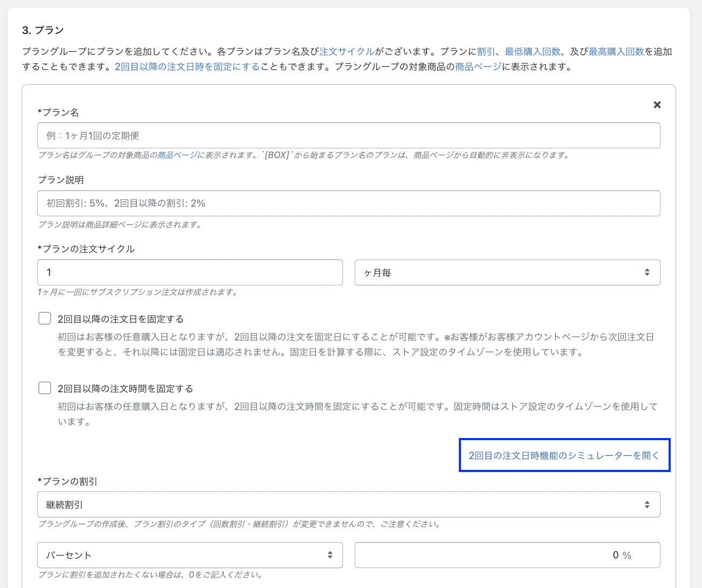Click the 3. プラン section heading
This screenshot has width=702, height=588.
pyautogui.click(x=43, y=30)
